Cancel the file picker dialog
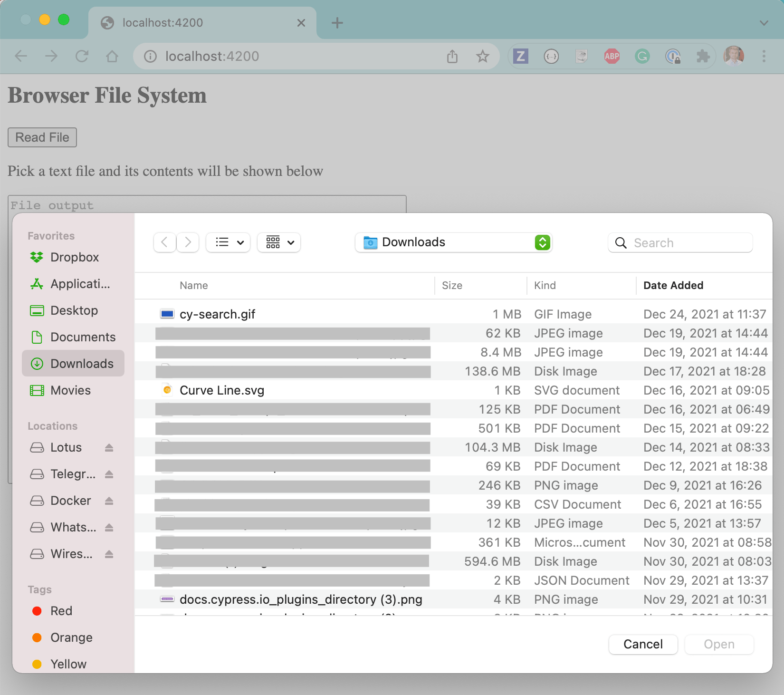 coord(643,644)
